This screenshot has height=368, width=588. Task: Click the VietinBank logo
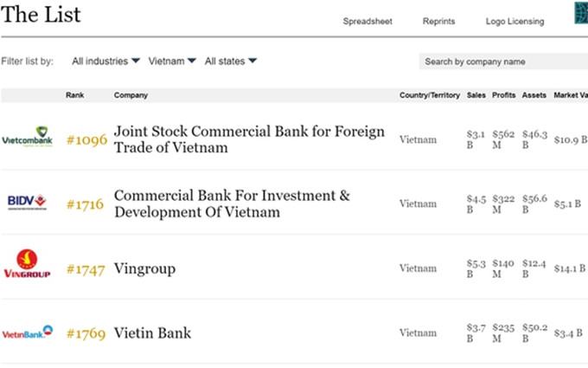[28, 332]
